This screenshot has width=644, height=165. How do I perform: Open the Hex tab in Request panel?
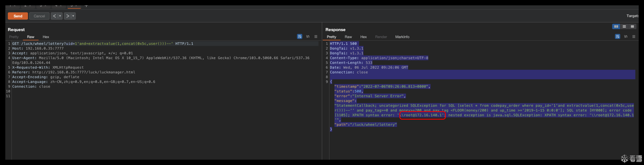[46, 37]
